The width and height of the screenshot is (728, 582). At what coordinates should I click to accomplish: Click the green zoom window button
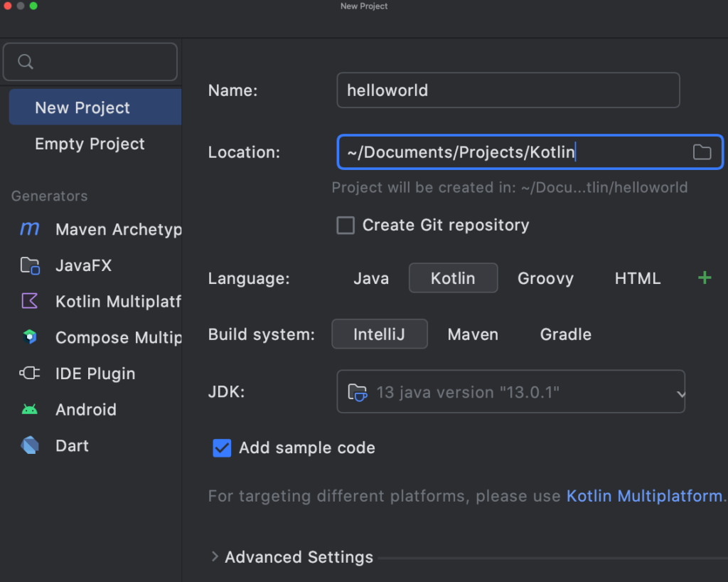[x=33, y=6]
